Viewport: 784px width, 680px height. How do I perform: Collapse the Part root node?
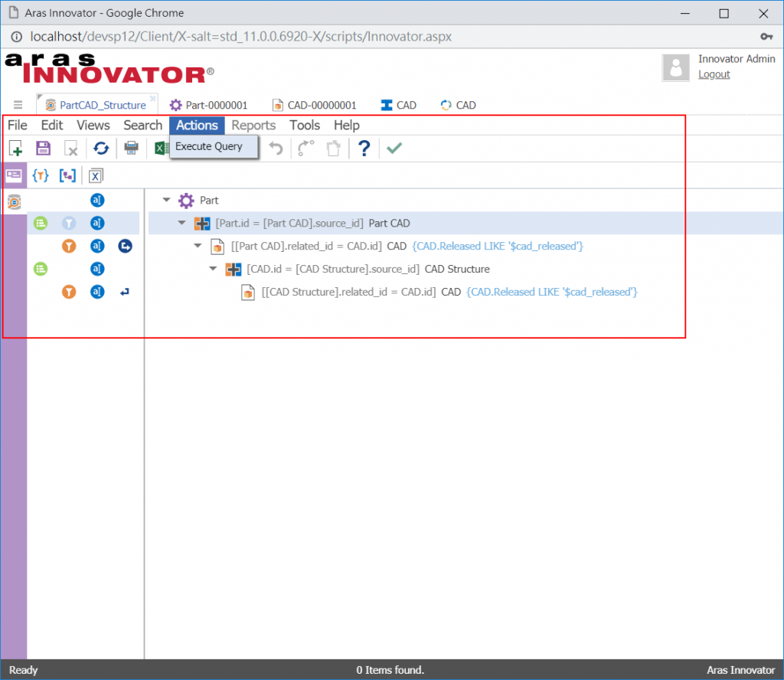click(x=166, y=200)
